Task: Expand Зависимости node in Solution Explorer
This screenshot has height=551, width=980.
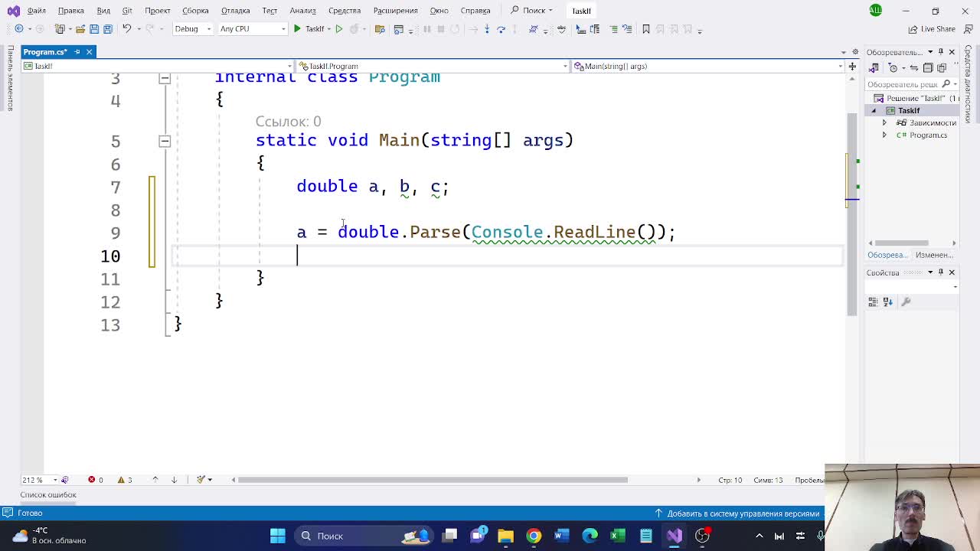Action: pos(884,122)
